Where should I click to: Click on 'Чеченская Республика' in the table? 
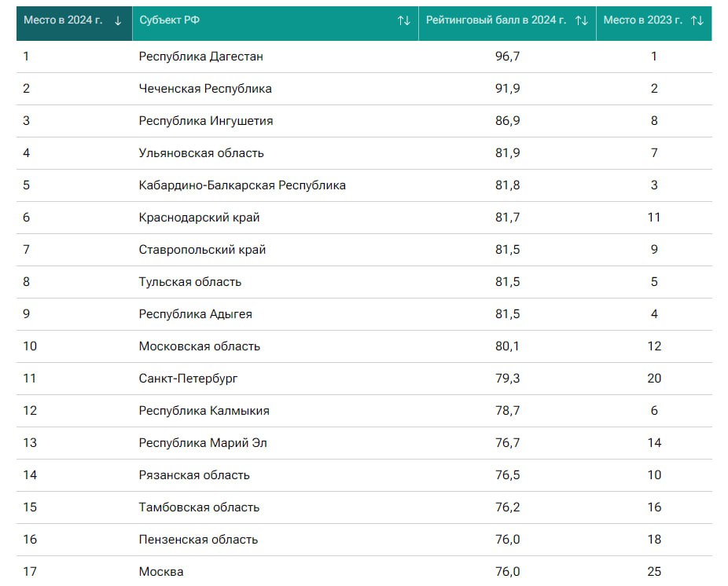click(205, 89)
